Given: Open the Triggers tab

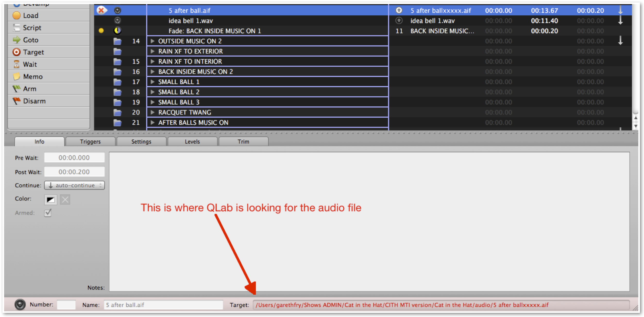Looking at the screenshot, I should pyautogui.click(x=90, y=142).
